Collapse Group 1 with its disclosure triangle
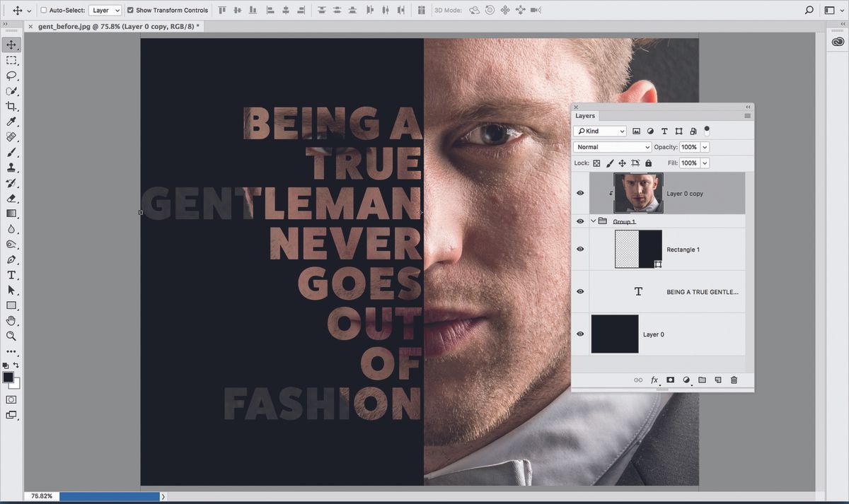Image resolution: width=849 pixels, height=504 pixels. point(592,221)
